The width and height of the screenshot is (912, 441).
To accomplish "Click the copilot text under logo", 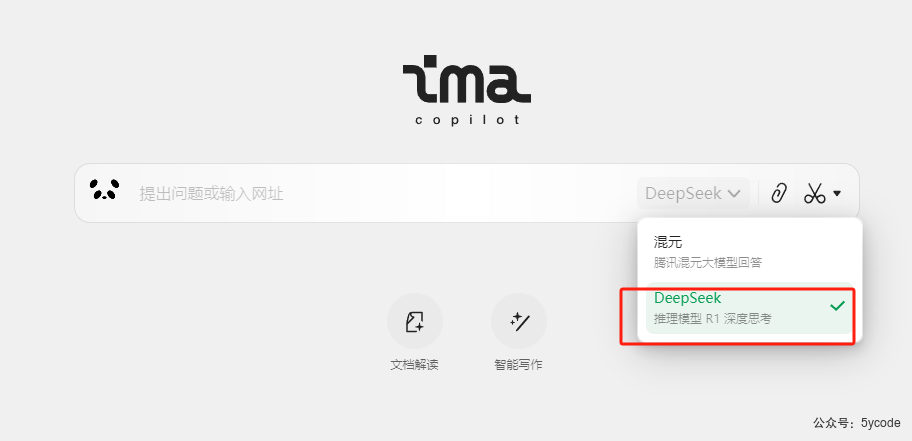I will pyautogui.click(x=467, y=120).
